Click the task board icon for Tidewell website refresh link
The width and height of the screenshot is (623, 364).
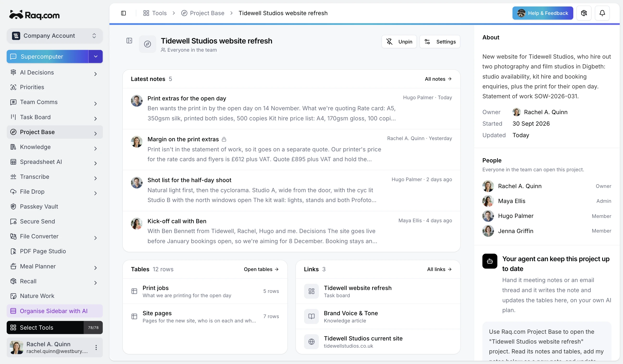click(x=311, y=291)
